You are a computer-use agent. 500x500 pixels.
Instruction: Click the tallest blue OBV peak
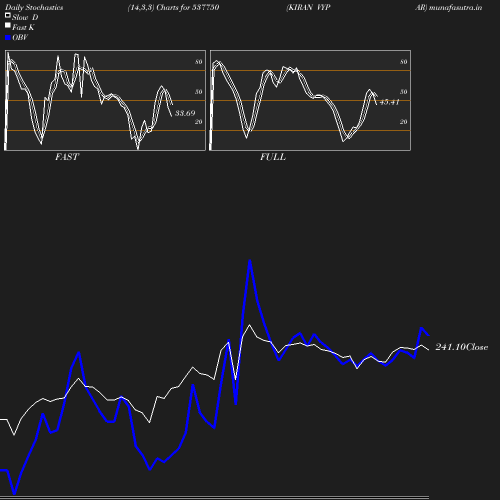[250, 262]
